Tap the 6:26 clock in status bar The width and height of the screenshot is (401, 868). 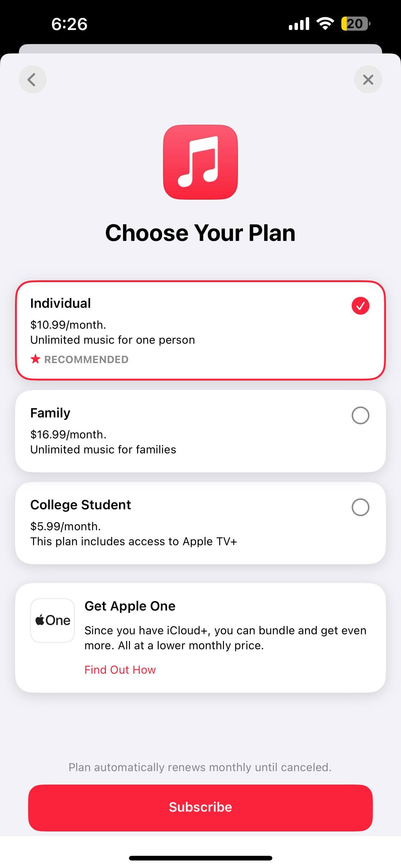coord(69,24)
